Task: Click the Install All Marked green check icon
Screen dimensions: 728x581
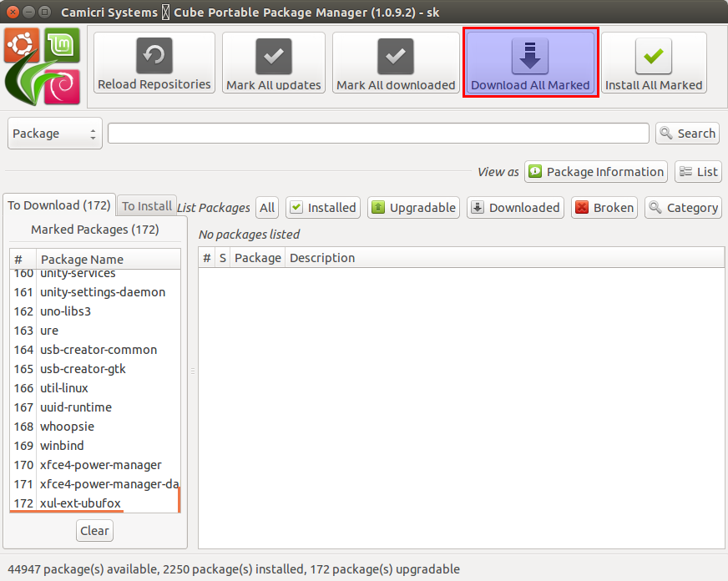Action: [x=653, y=56]
